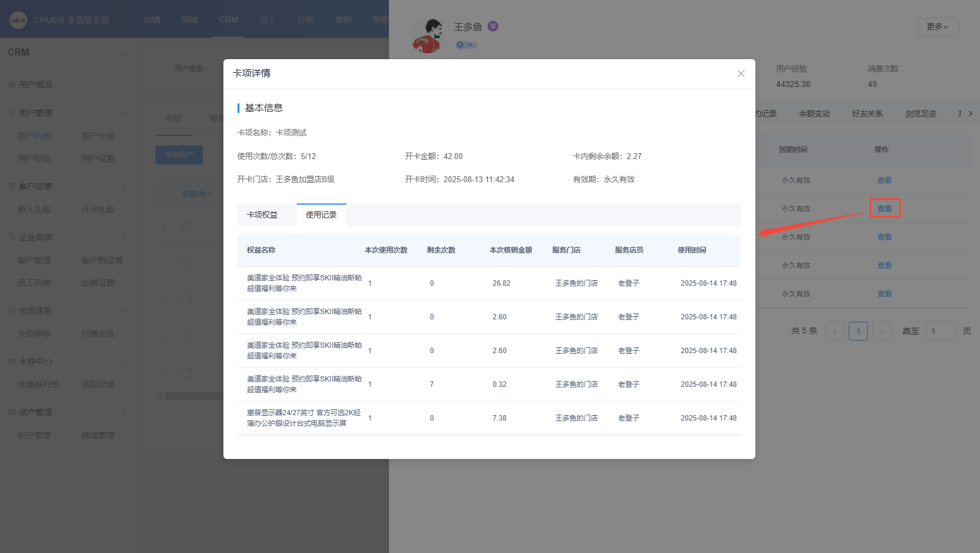Collapse the 用户管理 sidebar group
Image resolution: width=980 pixels, height=553 pixels.
(x=124, y=113)
